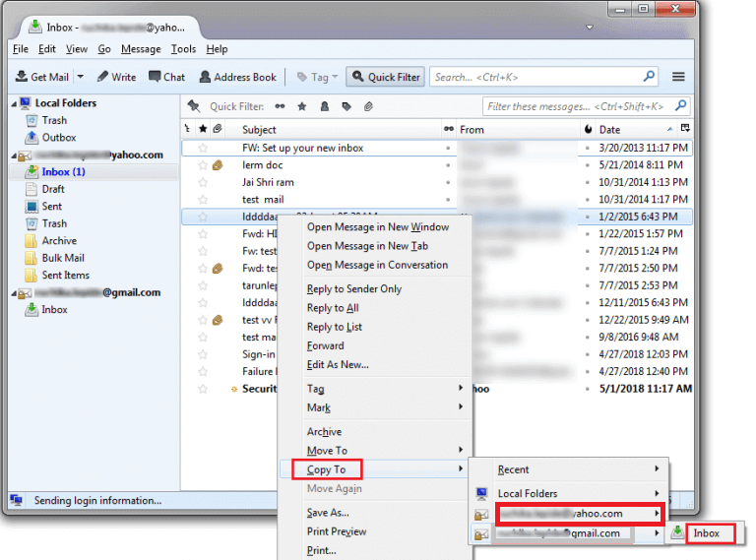756x560 pixels.
Task: Filter starred messages in Quick Filter
Action: click(x=300, y=106)
